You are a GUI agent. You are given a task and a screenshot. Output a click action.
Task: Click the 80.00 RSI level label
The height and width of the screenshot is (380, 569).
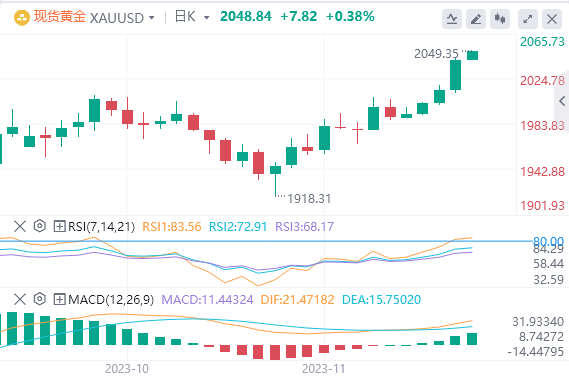tap(548, 241)
